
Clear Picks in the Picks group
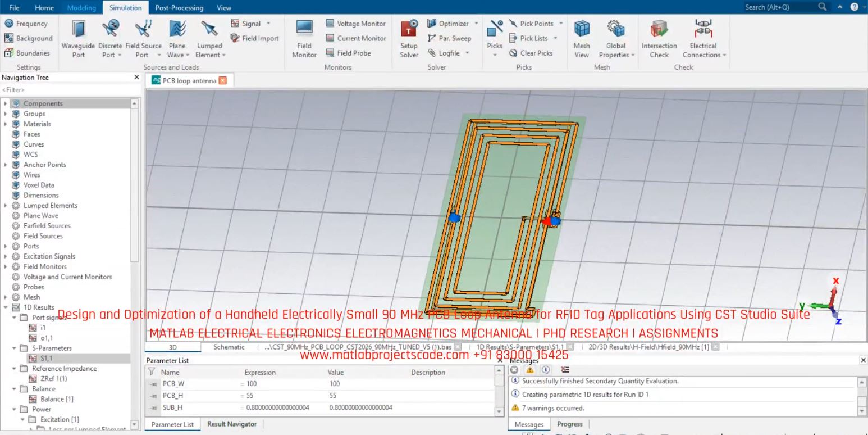click(531, 53)
